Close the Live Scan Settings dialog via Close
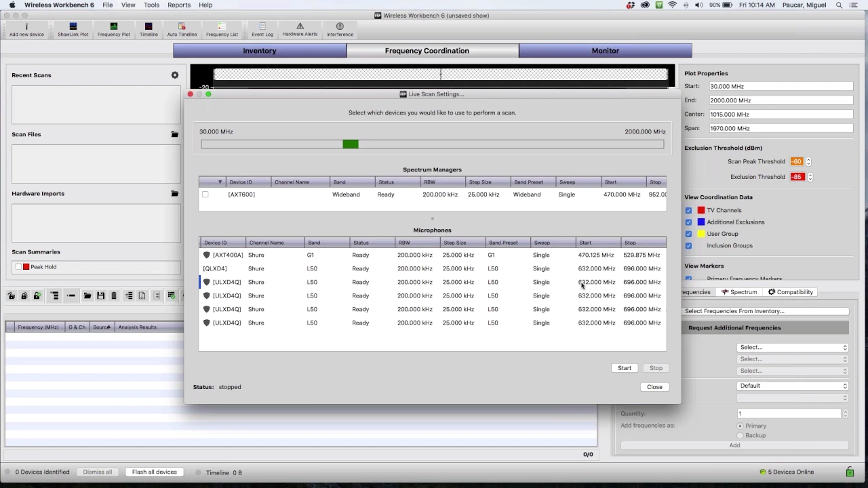The height and width of the screenshot is (488, 868). pyautogui.click(x=654, y=387)
